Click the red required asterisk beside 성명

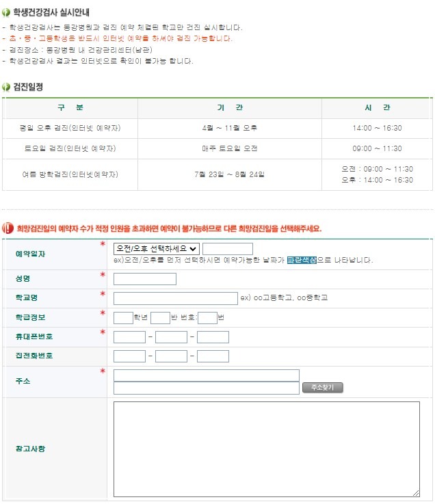[103, 274]
